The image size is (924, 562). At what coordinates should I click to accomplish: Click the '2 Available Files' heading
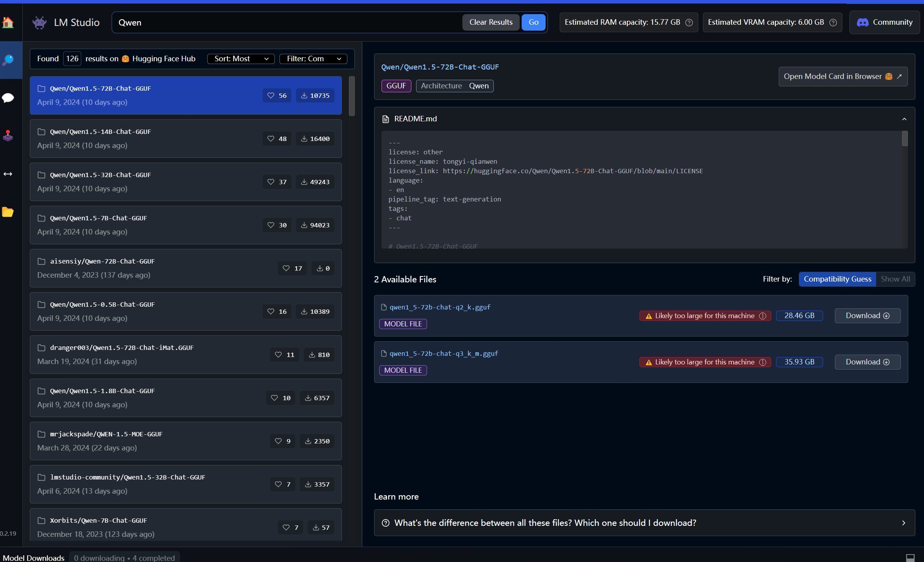pos(405,279)
